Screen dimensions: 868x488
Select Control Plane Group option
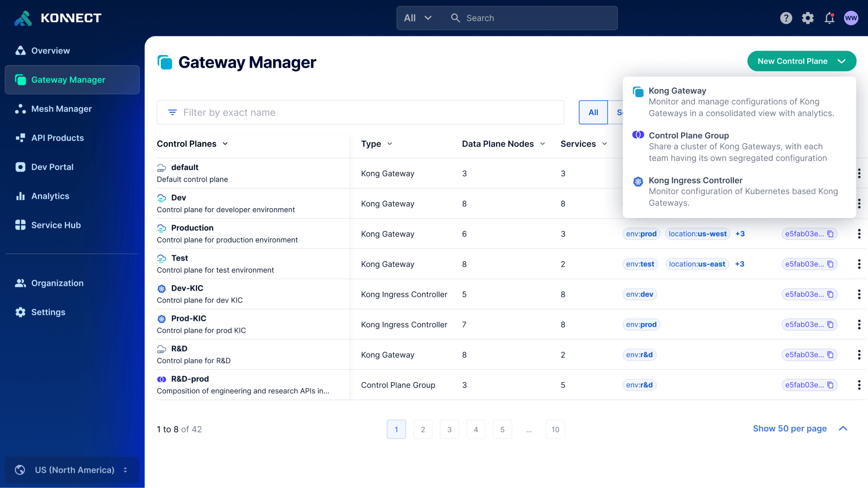[739, 146]
